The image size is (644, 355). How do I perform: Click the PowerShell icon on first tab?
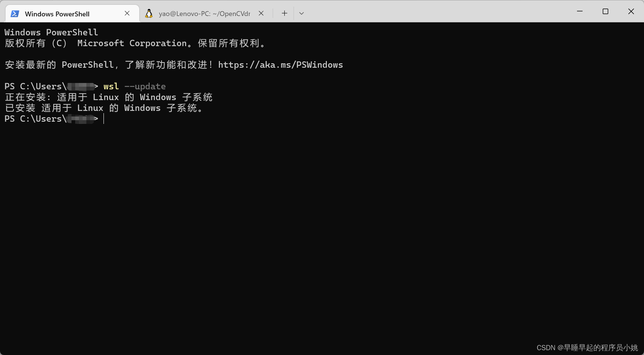tap(15, 14)
